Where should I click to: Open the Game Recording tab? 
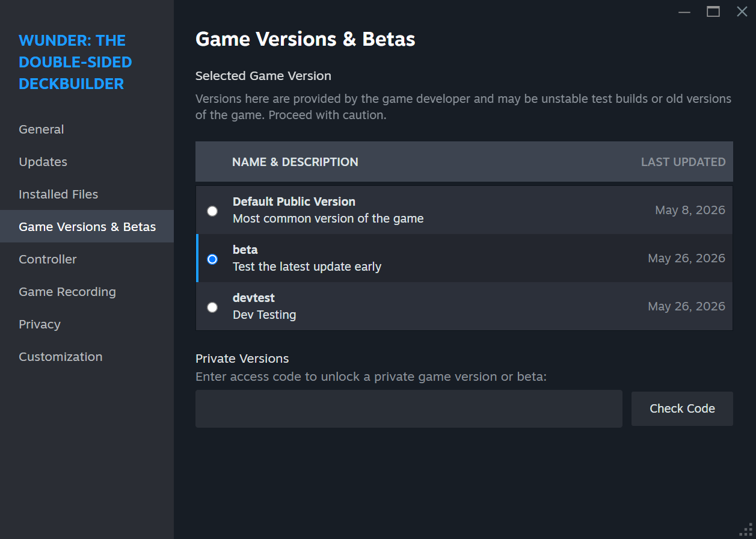(87, 292)
